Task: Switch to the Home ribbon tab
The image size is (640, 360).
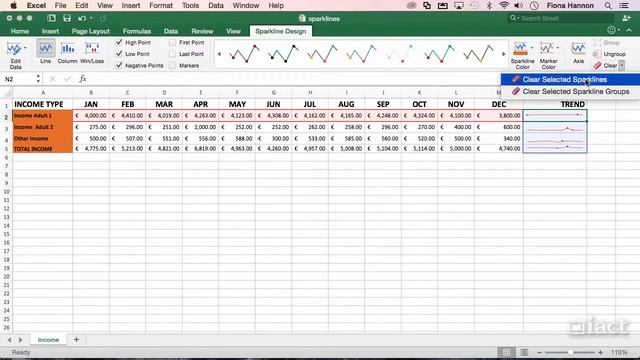Action: [20, 31]
